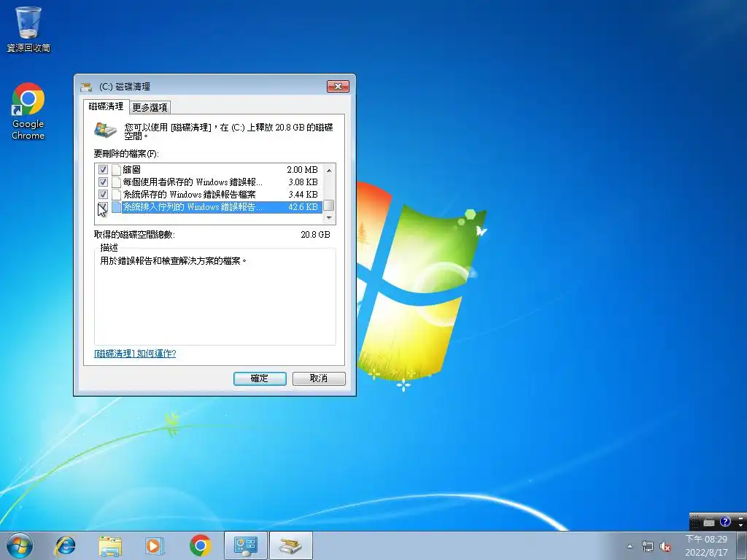Screen dimensions: 747x560
Task: Select the 縮圖 row text
Action: tap(132, 169)
